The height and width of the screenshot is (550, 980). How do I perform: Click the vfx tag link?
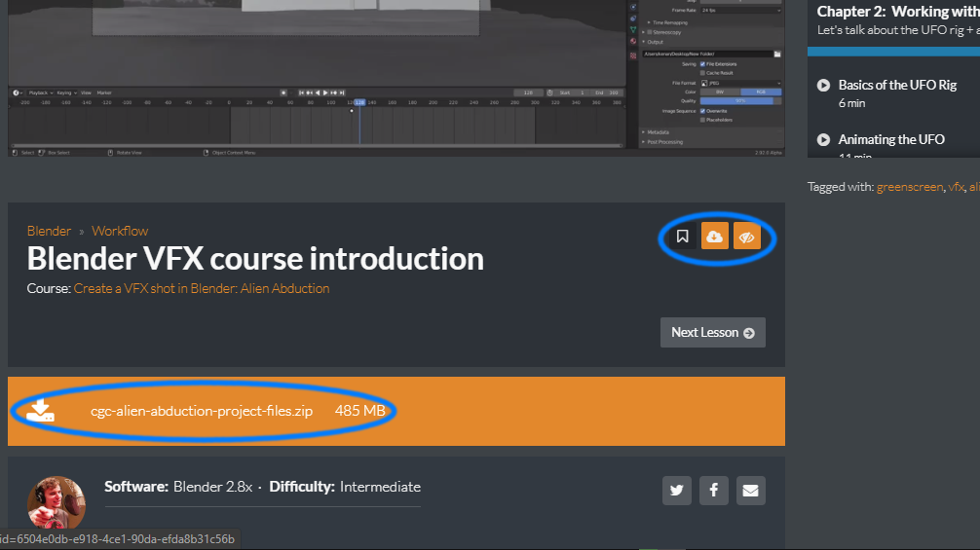point(956,187)
